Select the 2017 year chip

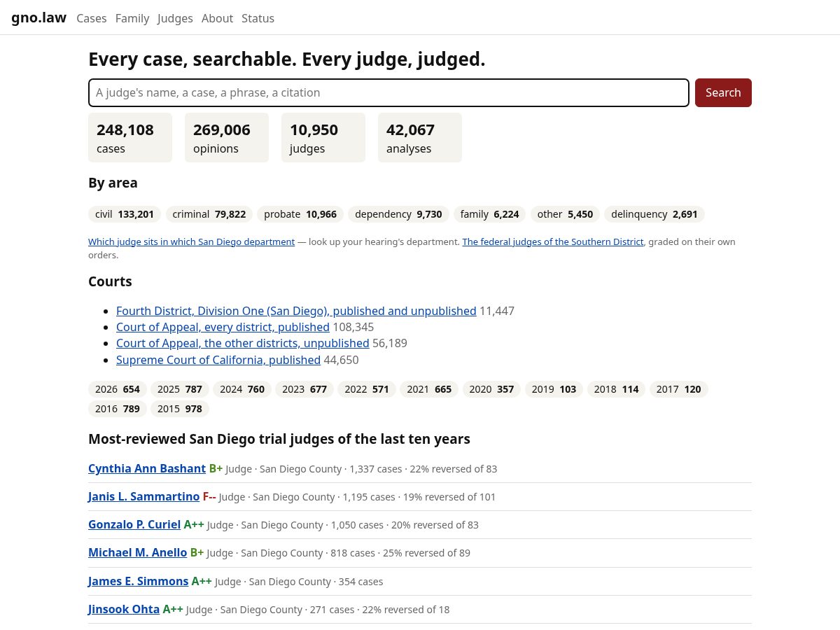click(679, 389)
